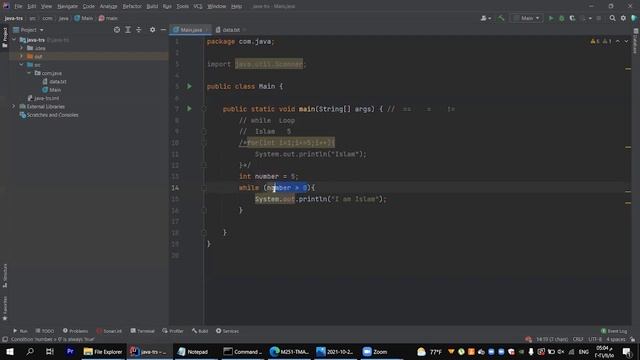Open the Build menu
The width and height of the screenshot is (640, 360).
pyautogui.click(x=152, y=6)
